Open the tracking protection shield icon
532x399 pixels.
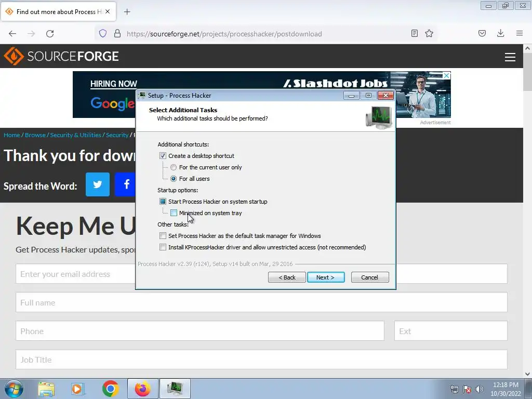[103, 33]
